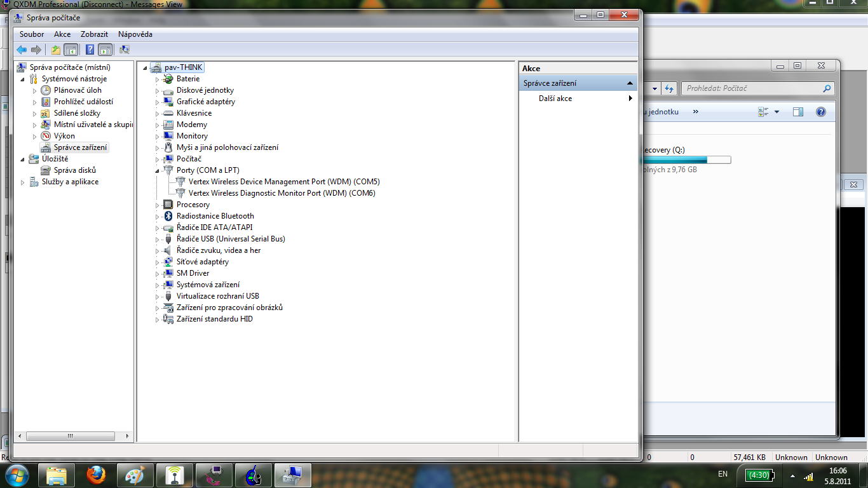
Task: Collapse the Porty (COM a LPT) category
Action: [158, 171]
